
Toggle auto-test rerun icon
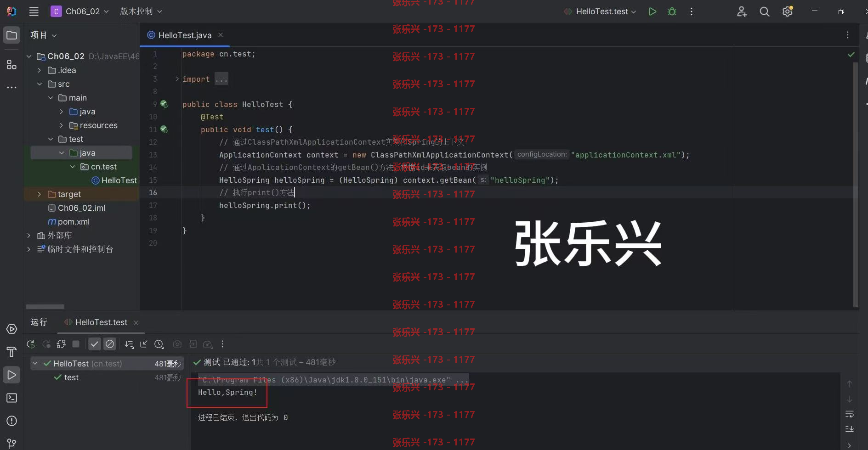point(61,344)
